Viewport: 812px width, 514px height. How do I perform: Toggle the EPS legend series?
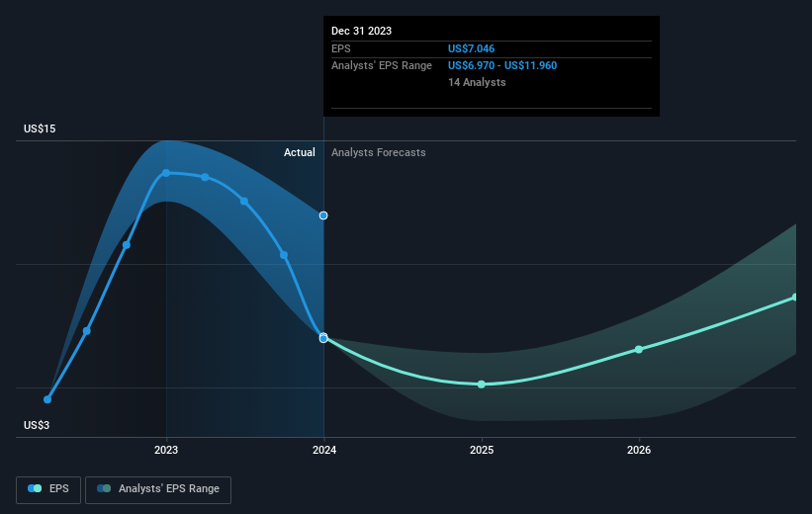tap(48, 489)
